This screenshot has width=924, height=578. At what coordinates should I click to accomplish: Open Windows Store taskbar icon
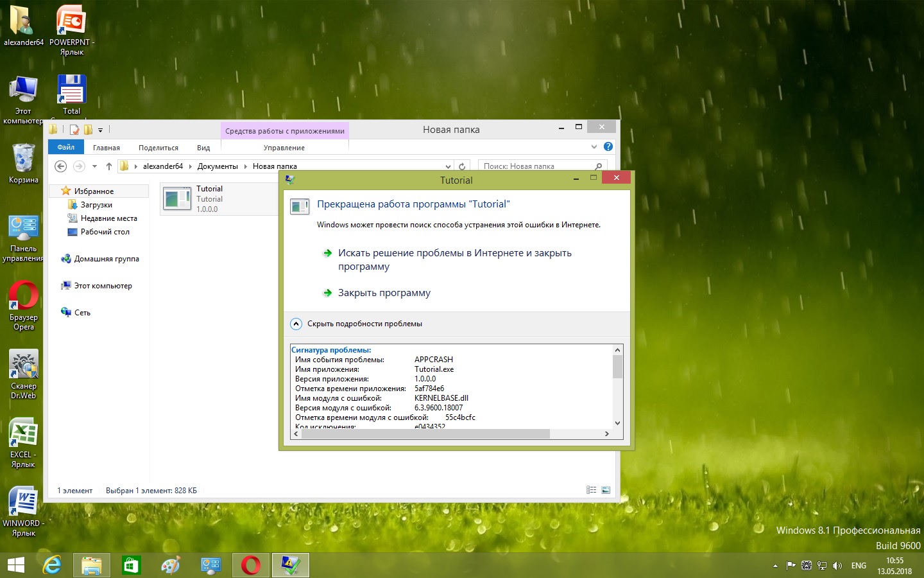coord(131,565)
